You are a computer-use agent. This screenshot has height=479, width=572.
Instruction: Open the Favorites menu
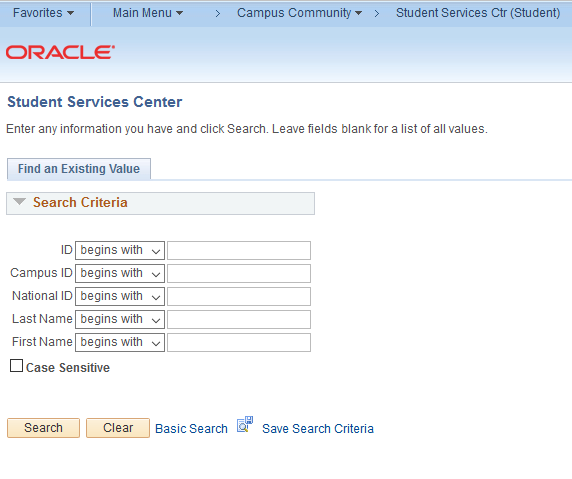pyautogui.click(x=43, y=13)
